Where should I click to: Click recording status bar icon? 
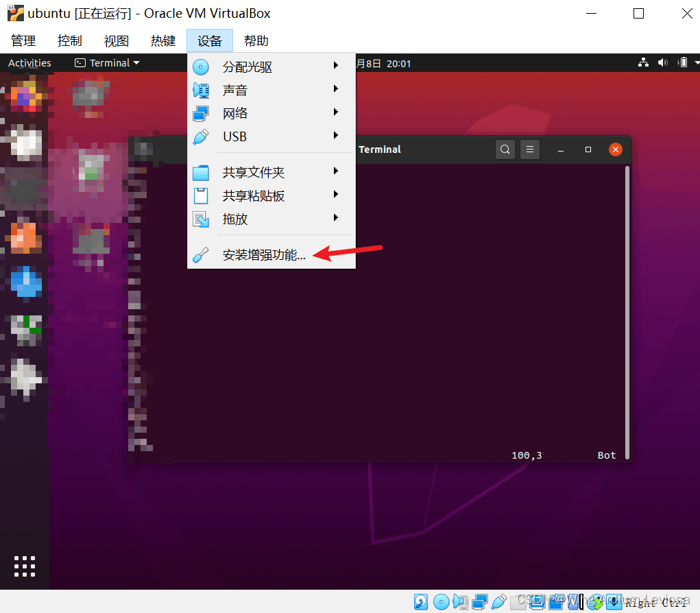(556, 602)
